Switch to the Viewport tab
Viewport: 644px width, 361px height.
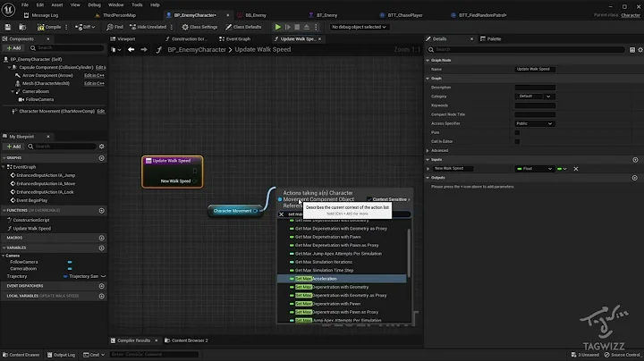point(126,39)
